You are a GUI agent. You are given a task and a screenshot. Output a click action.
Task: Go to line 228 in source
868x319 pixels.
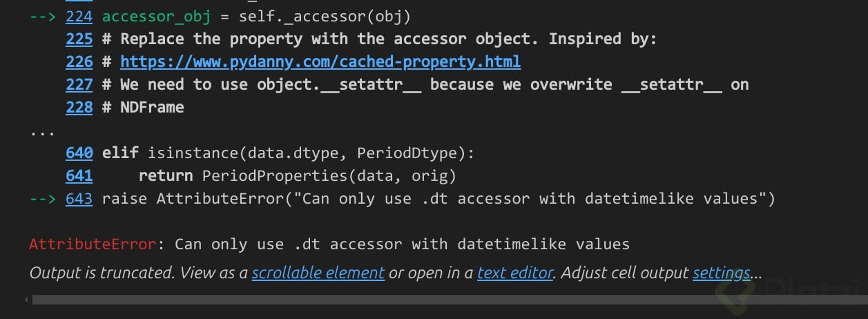point(79,108)
